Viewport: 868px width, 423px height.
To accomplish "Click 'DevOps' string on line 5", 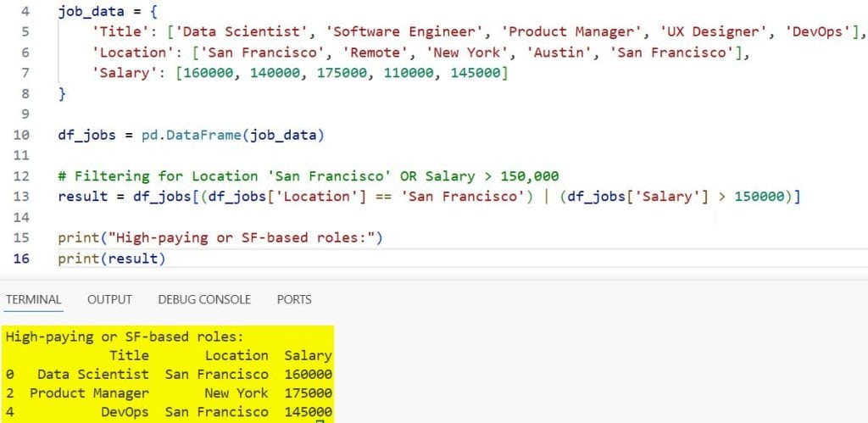I will click(x=820, y=31).
